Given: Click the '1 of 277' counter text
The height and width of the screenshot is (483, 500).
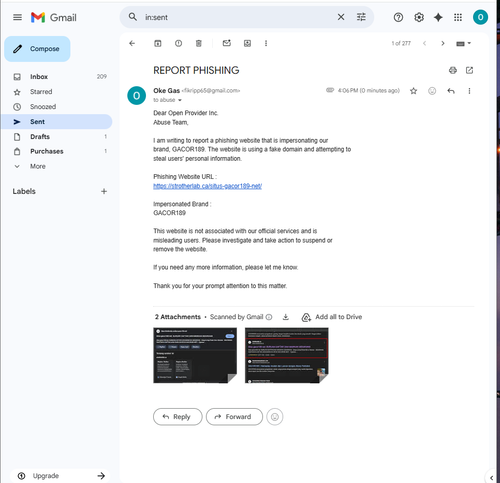Looking at the screenshot, I should [x=401, y=43].
